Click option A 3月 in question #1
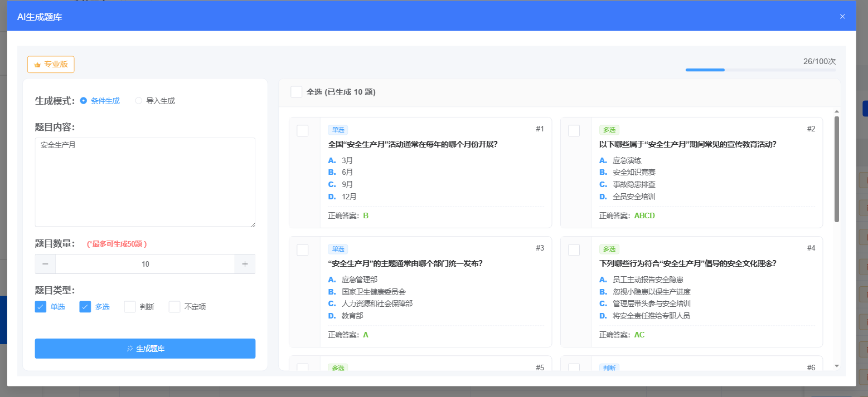The height and width of the screenshot is (397, 868). (341, 160)
